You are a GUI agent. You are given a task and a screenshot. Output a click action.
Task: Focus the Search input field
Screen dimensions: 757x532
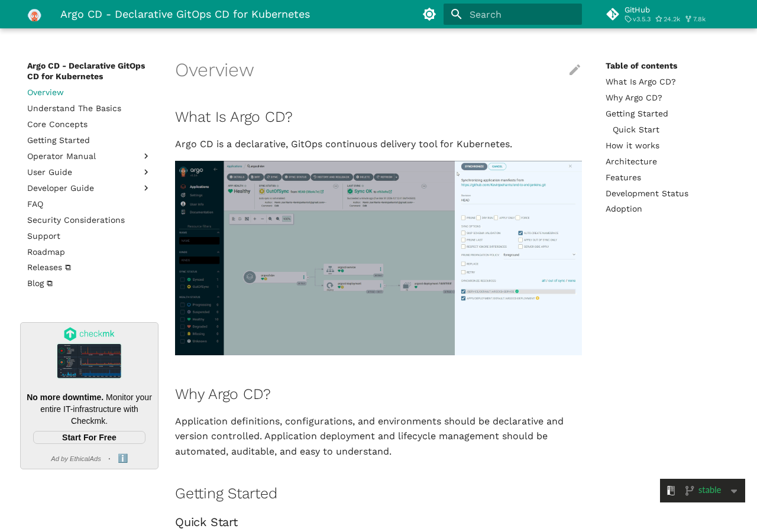[513, 14]
